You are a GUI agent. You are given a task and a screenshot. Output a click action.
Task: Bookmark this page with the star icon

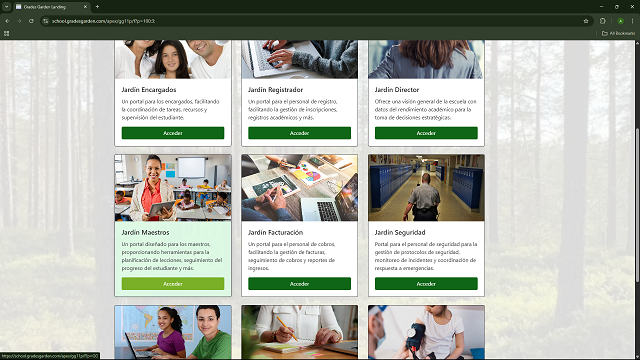(x=586, y=21)
